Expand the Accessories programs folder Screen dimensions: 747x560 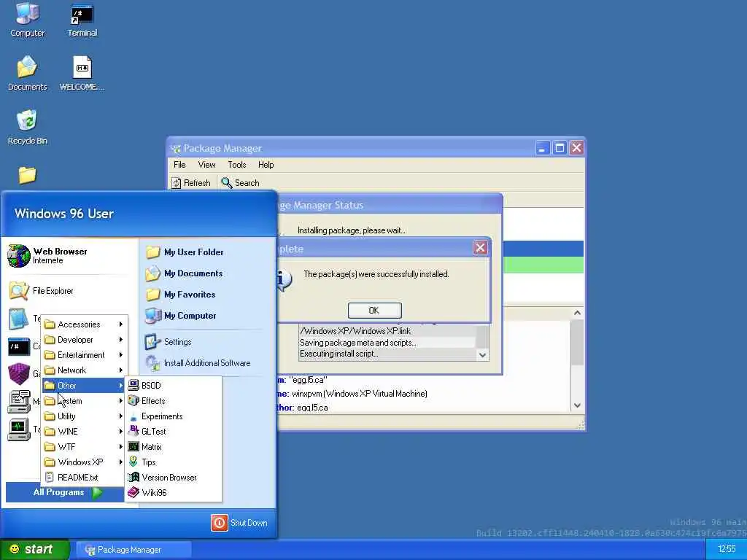pyautogui.click(x=84, y=324)
